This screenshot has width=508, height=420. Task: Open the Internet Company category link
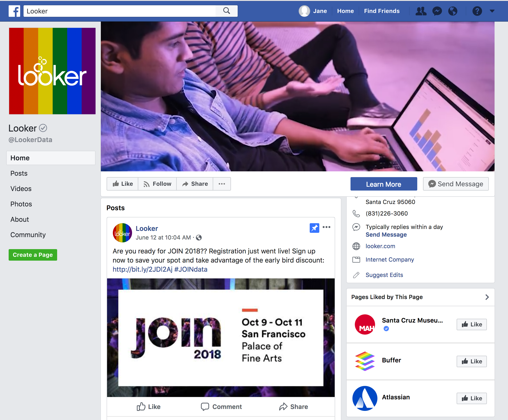(390, 260)
